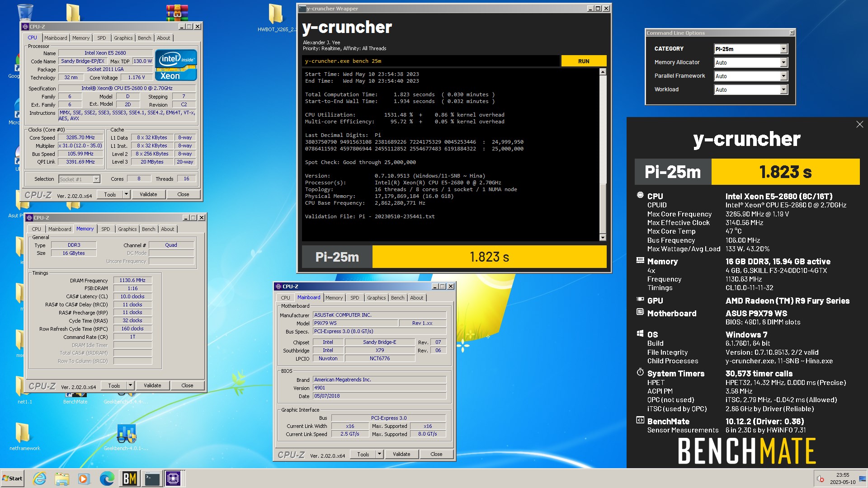Switch to CPU-Z taskbar icon

coord(173,479)
